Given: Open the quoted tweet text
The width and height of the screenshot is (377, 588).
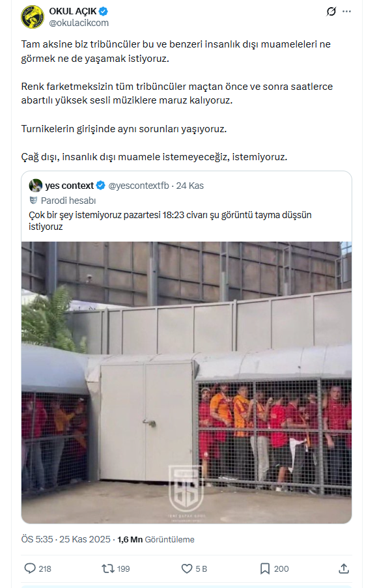Looking at the screenshot, I should point(170,221).
